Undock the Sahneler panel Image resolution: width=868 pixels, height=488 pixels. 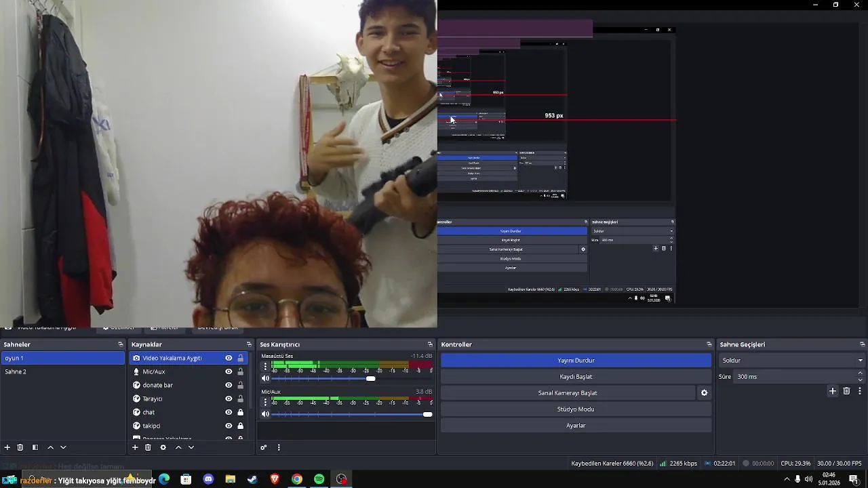121,344
